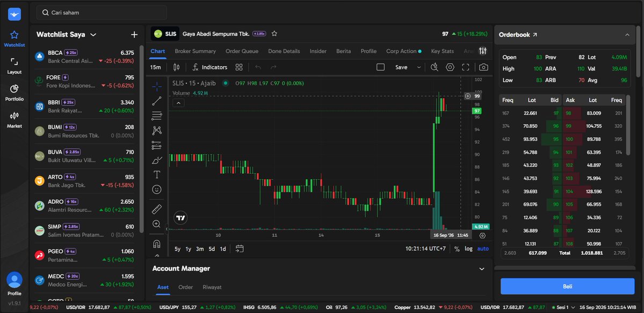Viewport: 644px width, 313px height.
Task: Switch to the Broker Summary tab
Action: click(x=195, y=51)
